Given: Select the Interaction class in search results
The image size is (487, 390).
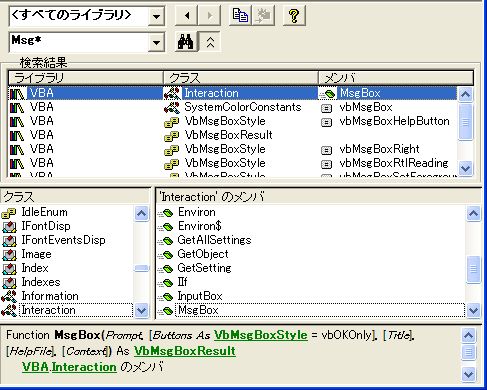Looking at the screenshot, I should (x=211, y=93).
